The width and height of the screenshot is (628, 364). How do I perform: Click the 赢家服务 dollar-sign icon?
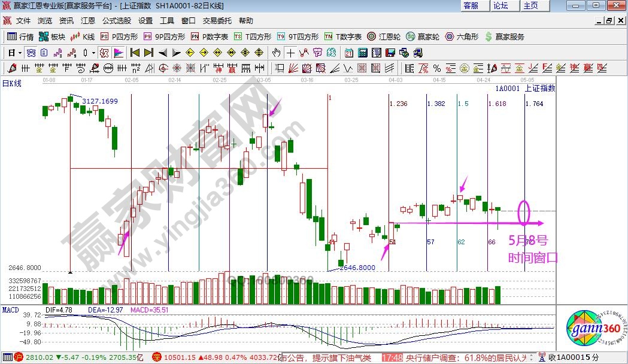489,37
